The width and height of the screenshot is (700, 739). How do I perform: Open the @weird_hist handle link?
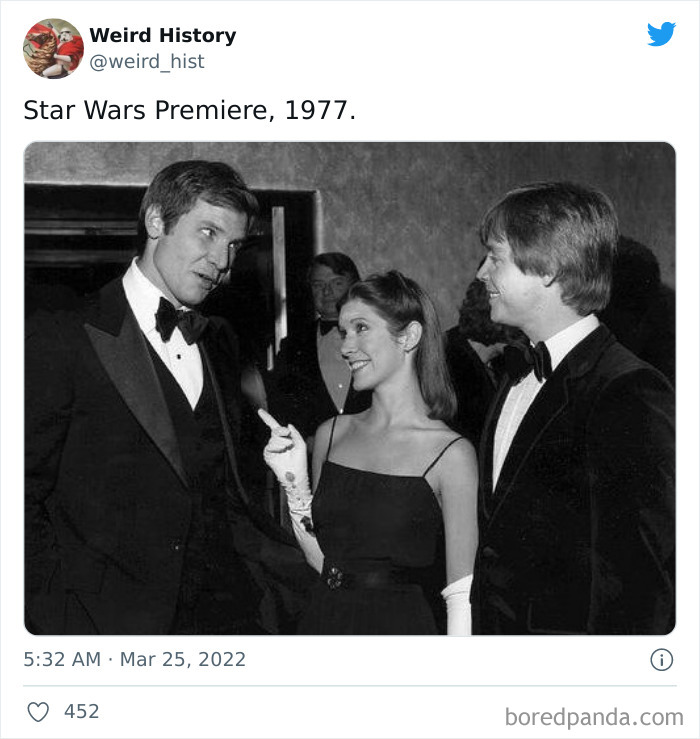tap(147, 61)
